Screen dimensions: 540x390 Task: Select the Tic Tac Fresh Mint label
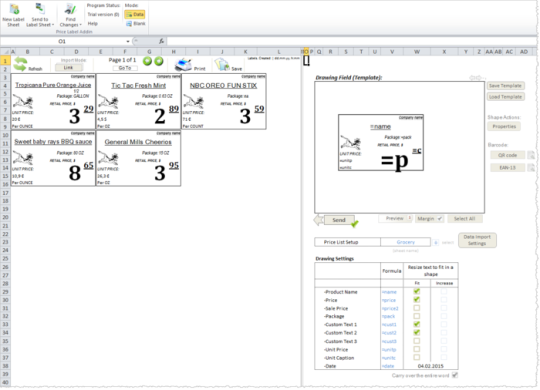point(138,102)
